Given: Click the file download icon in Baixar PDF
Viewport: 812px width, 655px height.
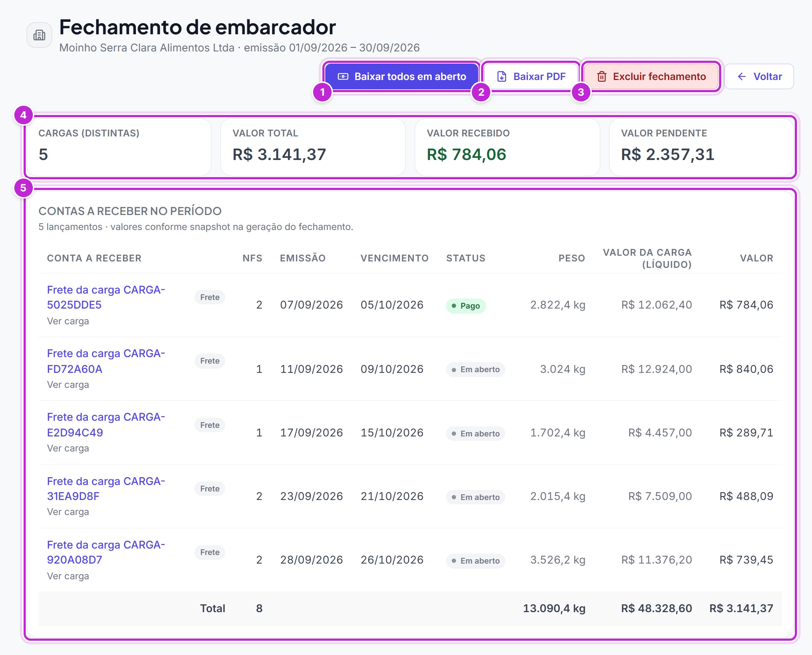Looking at the screenshot, I should (502, 76).
